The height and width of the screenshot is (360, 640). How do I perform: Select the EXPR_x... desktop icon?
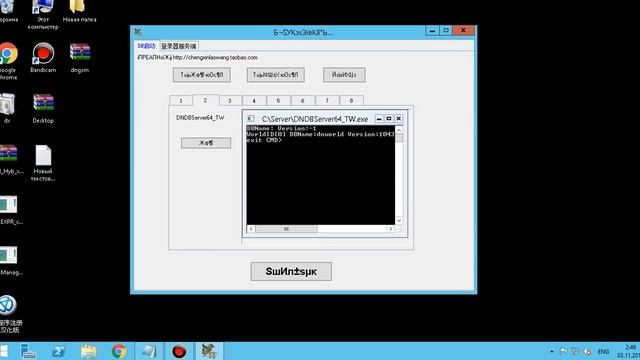tap(10, 209)
